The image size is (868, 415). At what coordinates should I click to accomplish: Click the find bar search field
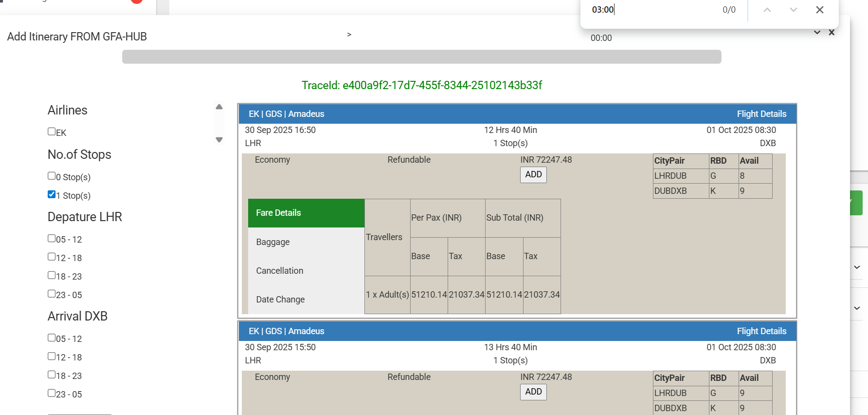[652, 10]
